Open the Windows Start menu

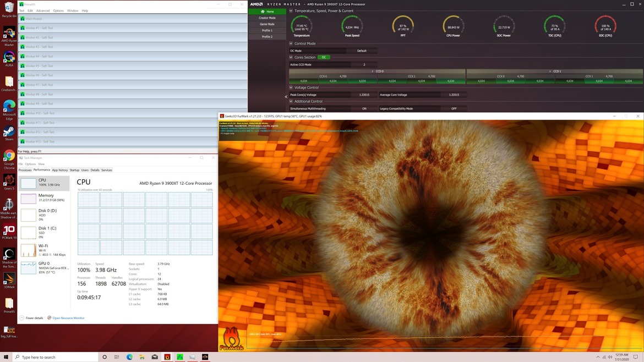(6, 357)
